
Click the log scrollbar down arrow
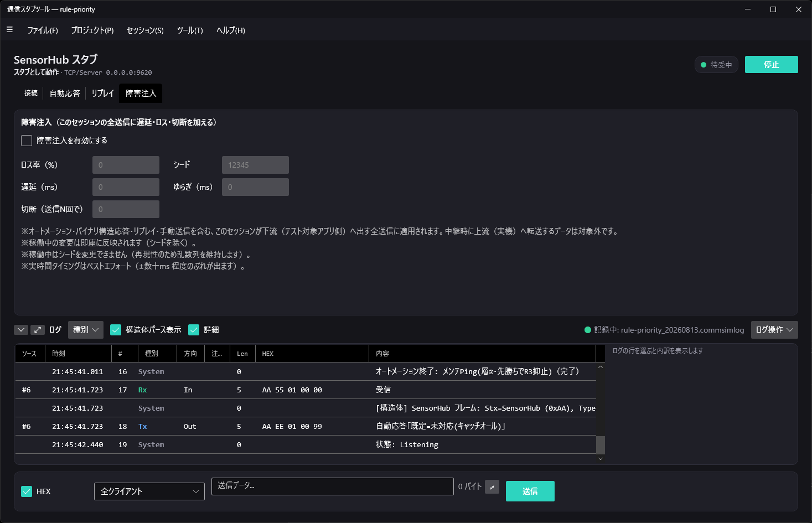(x=601, y=459)
